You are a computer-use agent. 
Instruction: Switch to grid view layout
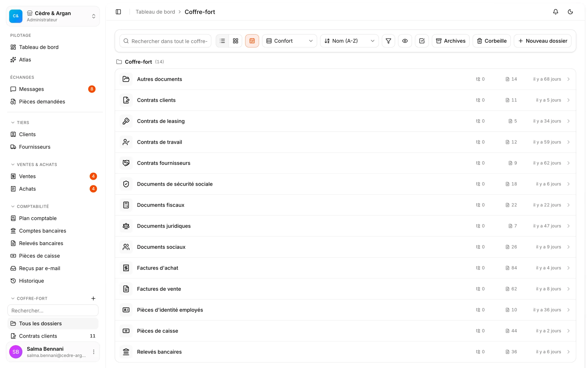click(x=235, y=41)
